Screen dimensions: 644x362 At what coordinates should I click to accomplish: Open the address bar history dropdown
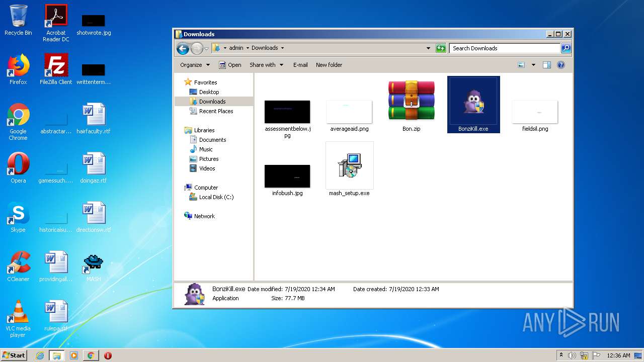pos(428,48)
